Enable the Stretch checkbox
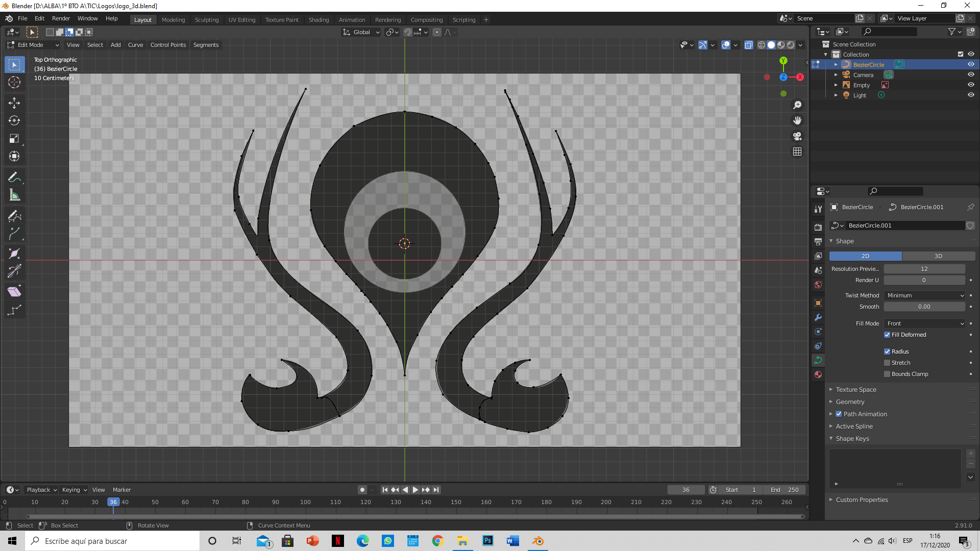The height and width of the screenshot is (551, 980). coord(887,363)
